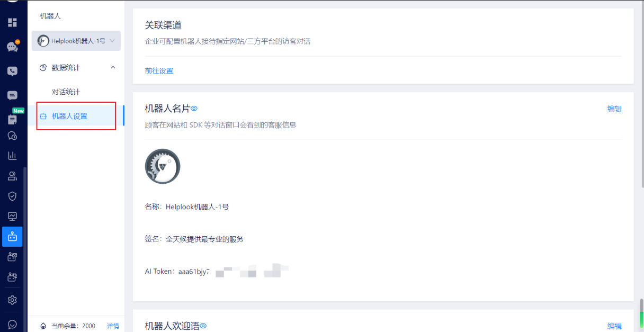Viewport: 644px width, 332px height.
Task: Open the conversations icon with orange badge
Action: (12, 47)
